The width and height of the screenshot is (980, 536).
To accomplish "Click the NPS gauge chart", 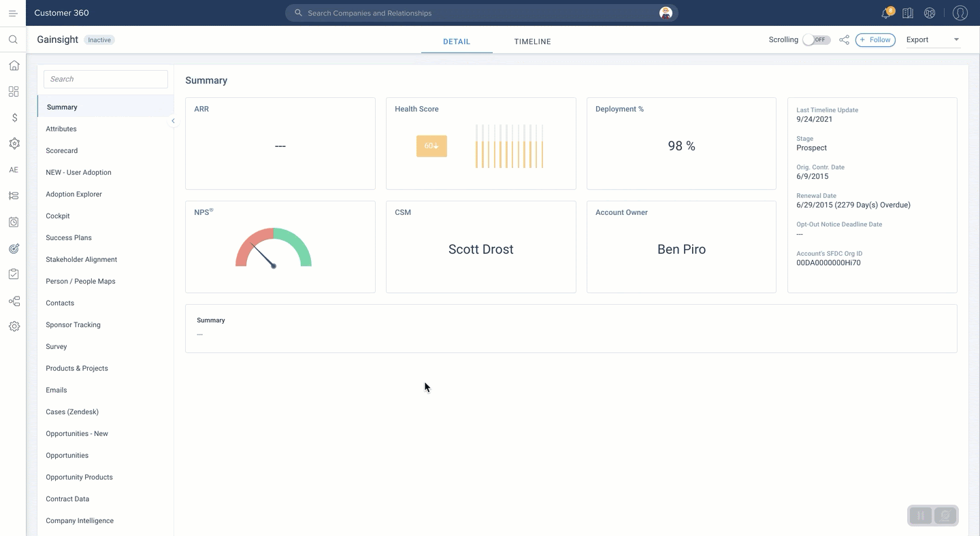I will (274, 248).
